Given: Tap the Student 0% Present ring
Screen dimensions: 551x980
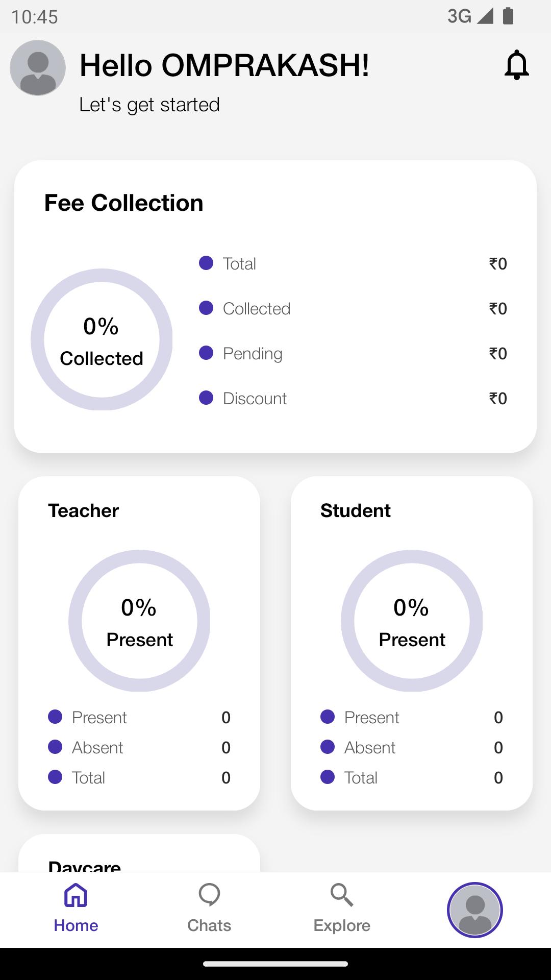Looking at the screenshot, I should pyautogui.click(x=412, y=621).
